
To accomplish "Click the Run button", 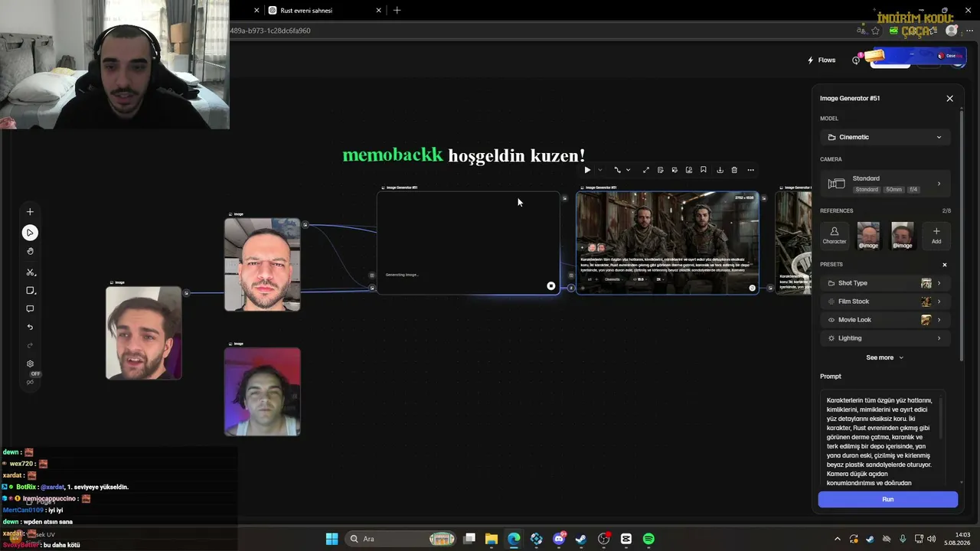I will (888, 500).
